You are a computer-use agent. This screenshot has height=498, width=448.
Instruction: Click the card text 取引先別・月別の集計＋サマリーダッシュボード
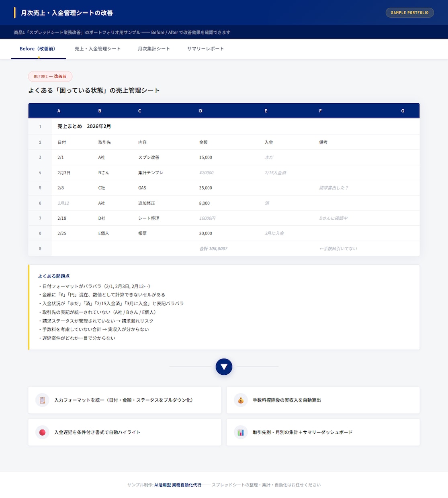pos(303,432)
